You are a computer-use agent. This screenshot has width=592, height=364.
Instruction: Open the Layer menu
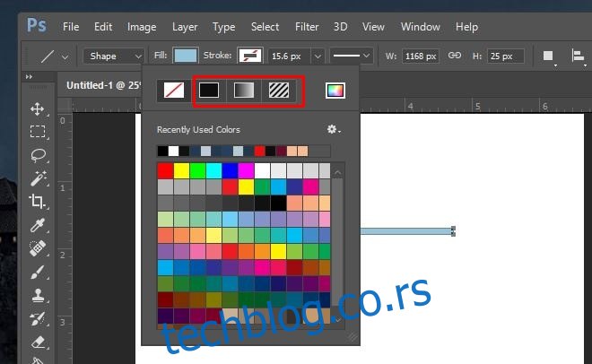click(185, 27)
